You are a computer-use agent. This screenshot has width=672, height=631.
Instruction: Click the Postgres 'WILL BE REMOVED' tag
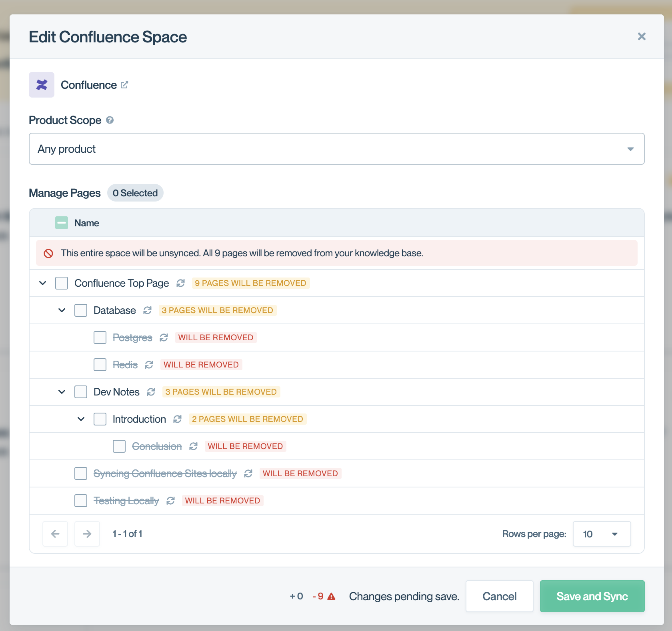coord(216,337)
